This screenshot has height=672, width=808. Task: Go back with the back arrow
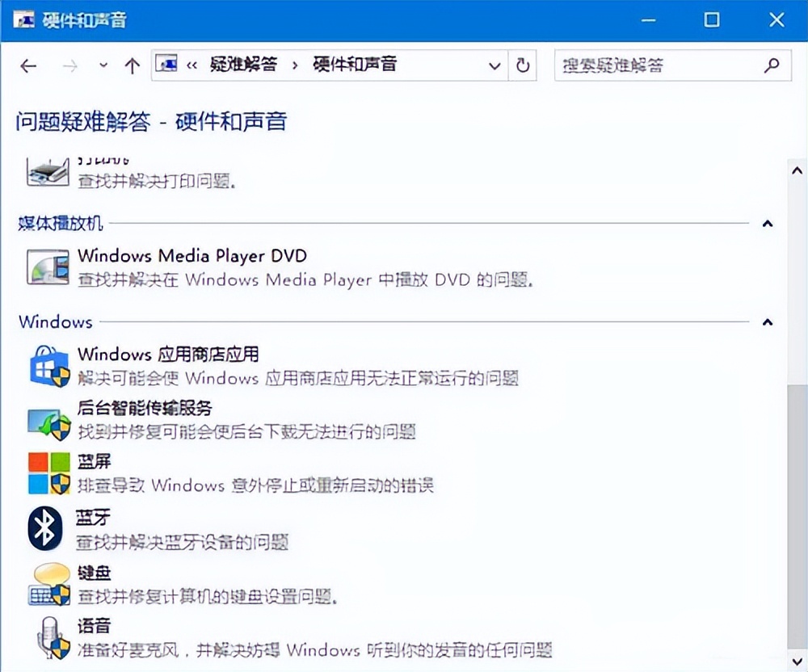[28, 66]
